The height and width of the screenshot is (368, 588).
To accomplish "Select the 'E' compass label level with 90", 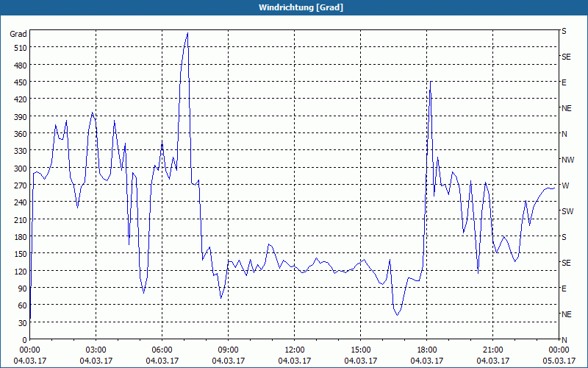I will [x=564, y=289].
